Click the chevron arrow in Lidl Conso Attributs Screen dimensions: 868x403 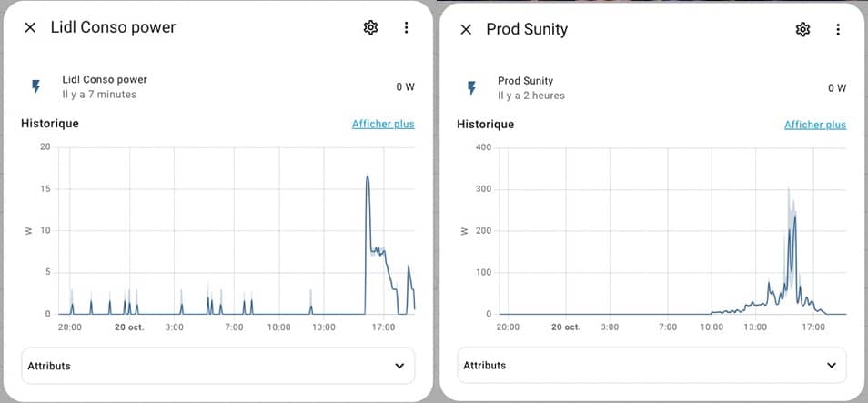[x=399, y=366]
